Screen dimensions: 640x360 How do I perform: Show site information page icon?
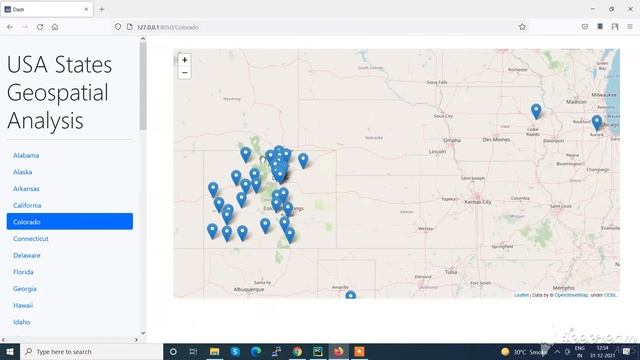point(129,27)
